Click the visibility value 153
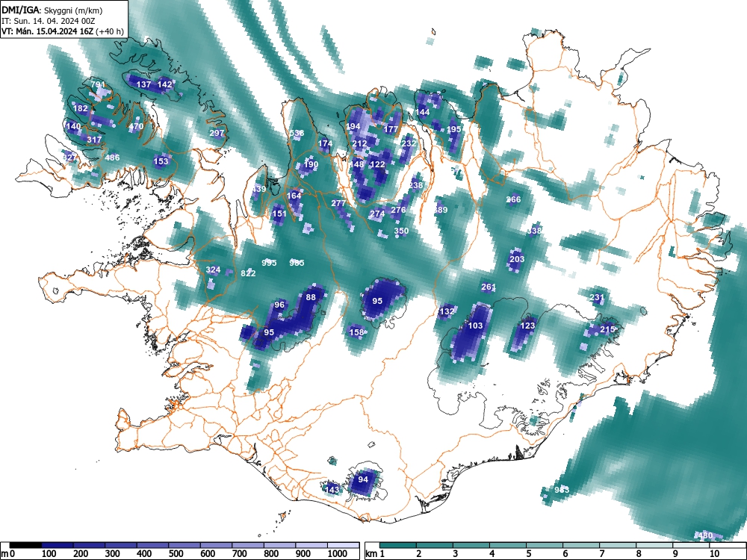 (x=161, y=161)
